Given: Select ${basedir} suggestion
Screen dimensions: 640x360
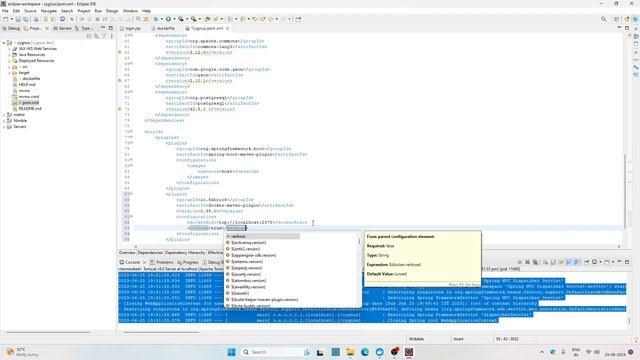Looking at the screenshot, I should [x=240, y=293].
